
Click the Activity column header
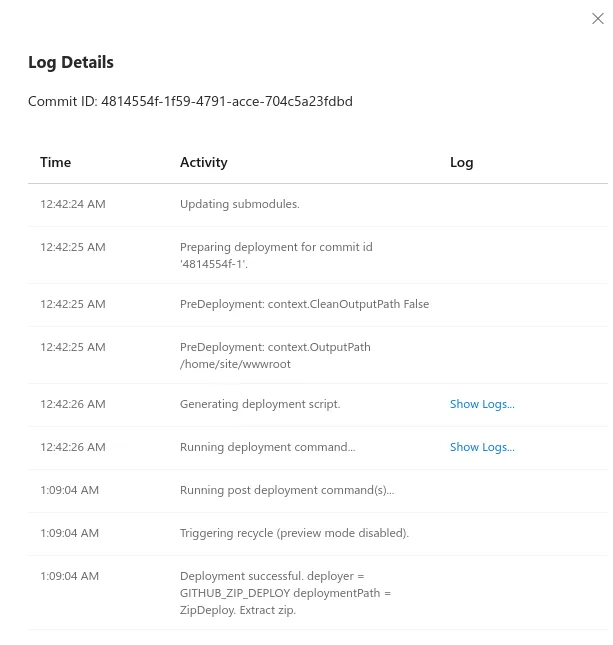[x=204, y=162]
